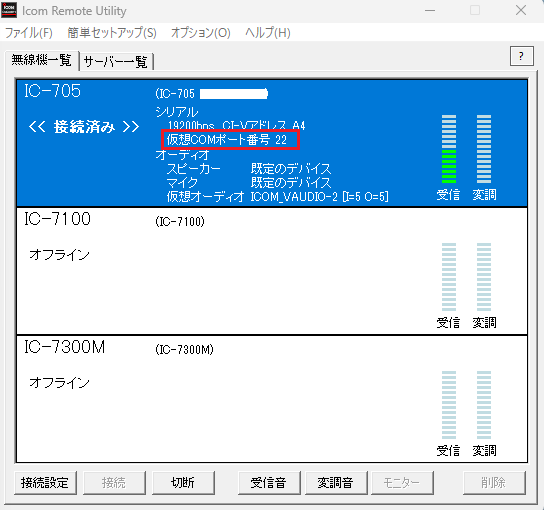Image resolution: width=544 pixels, height=510 pixels.
Task: Open the question mark help button
Action: pyautogui.click(x=521, y=56)
